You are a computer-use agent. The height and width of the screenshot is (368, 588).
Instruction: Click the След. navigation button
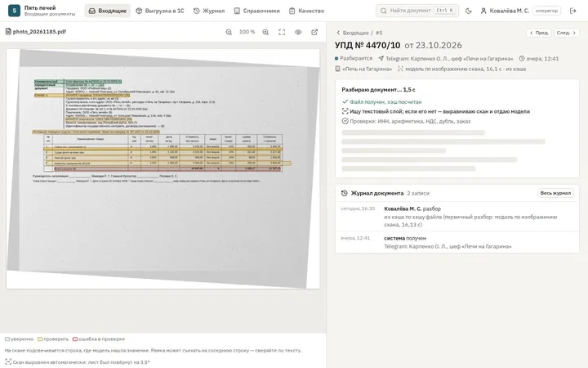click(x=567, y=33)
